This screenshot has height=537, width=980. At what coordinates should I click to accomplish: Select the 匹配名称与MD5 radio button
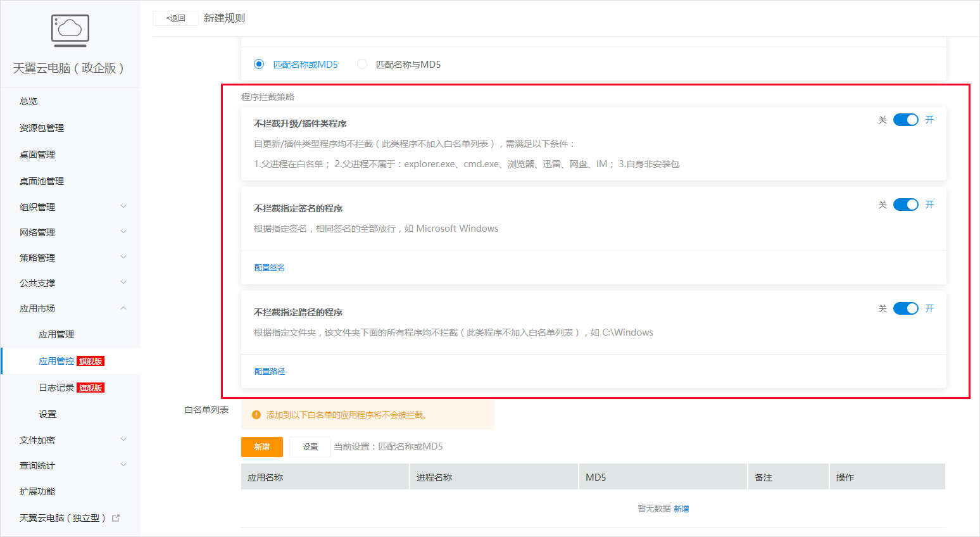361,64
